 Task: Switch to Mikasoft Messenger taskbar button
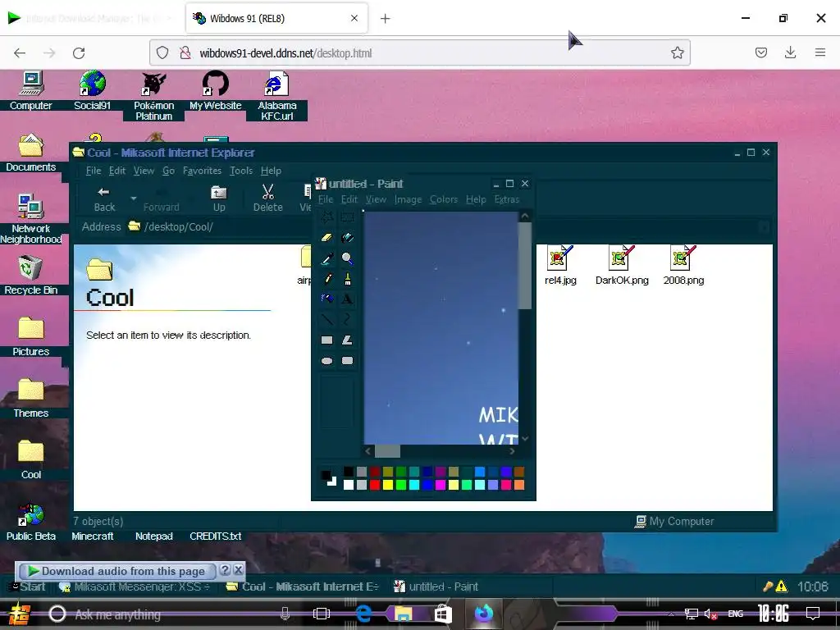(135, 587)
